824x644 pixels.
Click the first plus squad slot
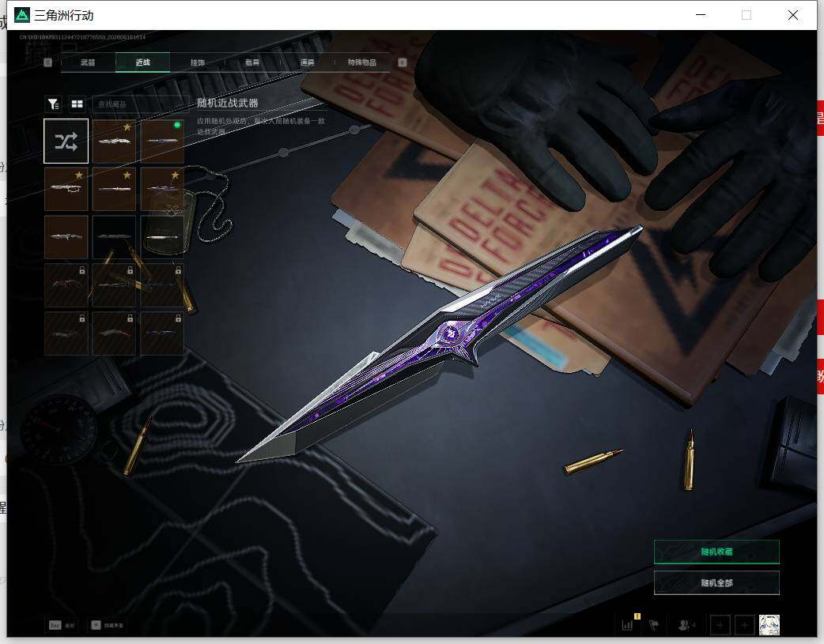tap(720, 625)
